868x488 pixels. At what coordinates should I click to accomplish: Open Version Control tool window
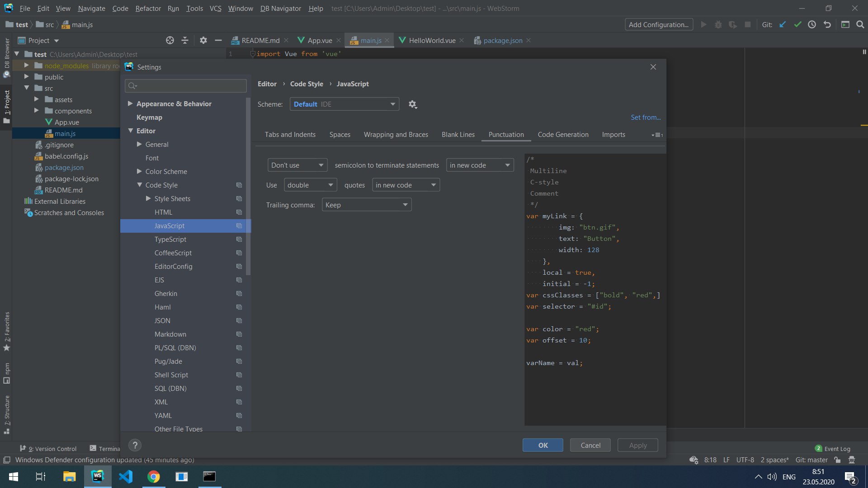tap(48, 449)
